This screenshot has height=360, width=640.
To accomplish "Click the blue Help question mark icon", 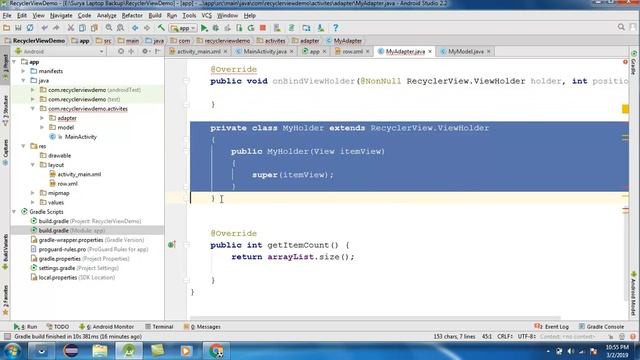I will coord(336,28).
